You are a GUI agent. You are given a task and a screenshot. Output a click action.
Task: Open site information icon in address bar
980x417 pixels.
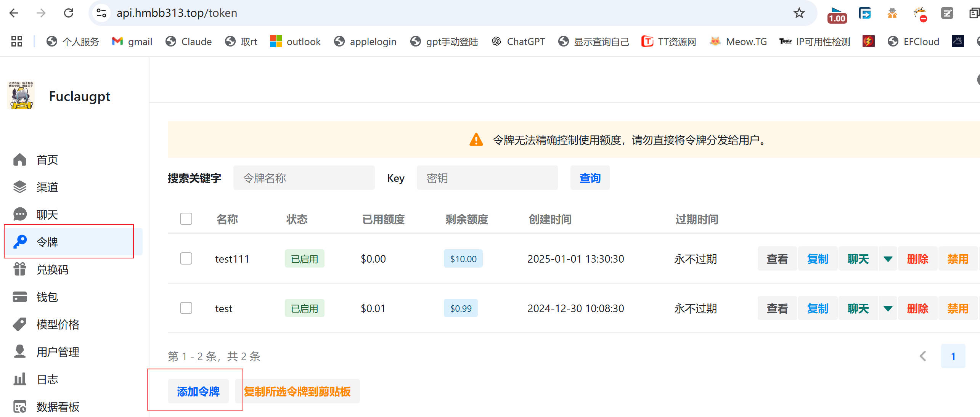[x=101, y=13]
